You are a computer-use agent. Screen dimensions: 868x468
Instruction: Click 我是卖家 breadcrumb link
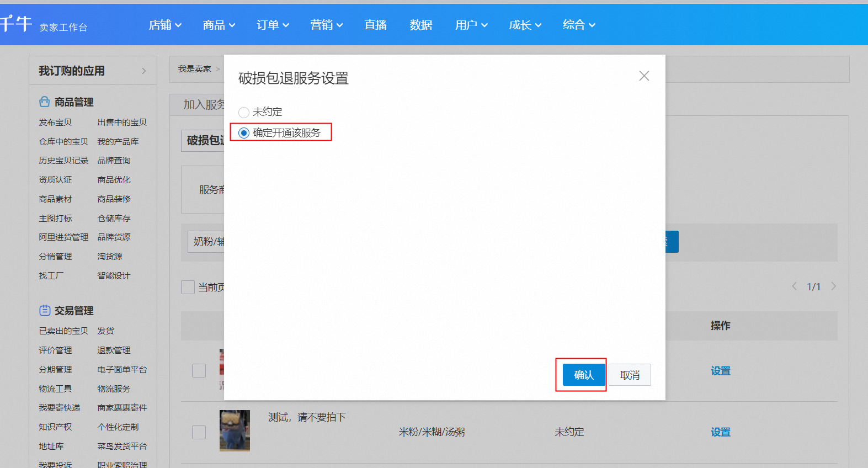coord(194,69)
